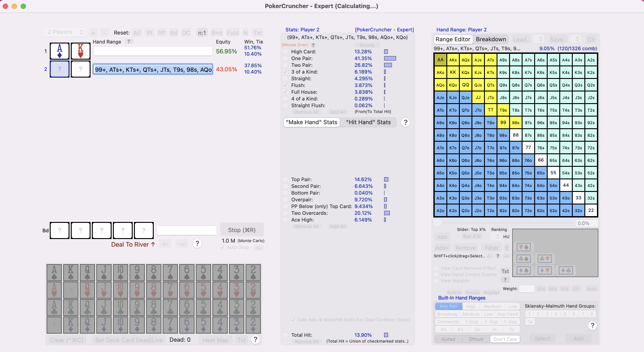Choose 2 of spades in the deck
This screenshot has height=352, width=644.
pyautogui.click(x=253, y=272)
